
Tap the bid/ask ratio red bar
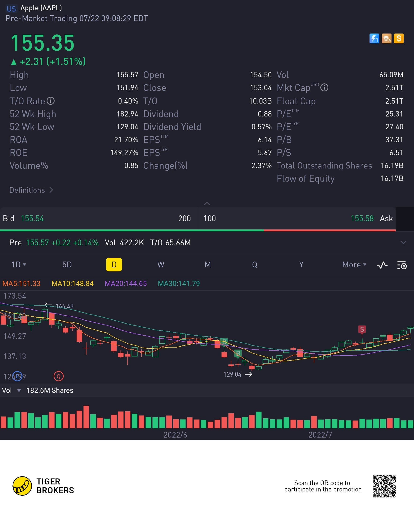click(x=329, y=230)
